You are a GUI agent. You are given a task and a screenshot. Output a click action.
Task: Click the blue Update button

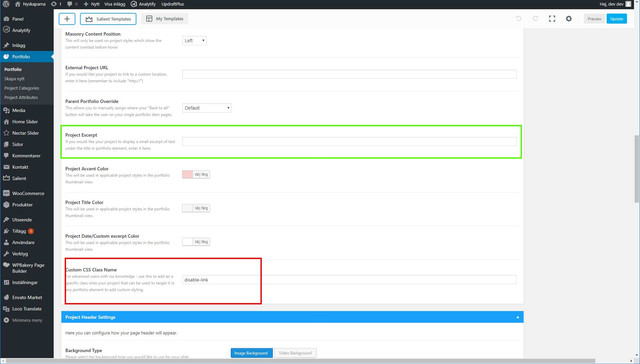pyautogui.click(x=616, y=19)
